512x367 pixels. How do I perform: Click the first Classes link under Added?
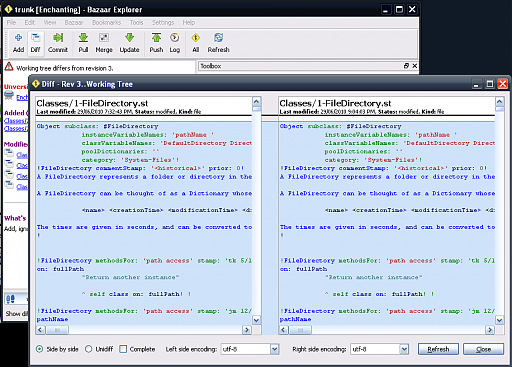(16, 121)
